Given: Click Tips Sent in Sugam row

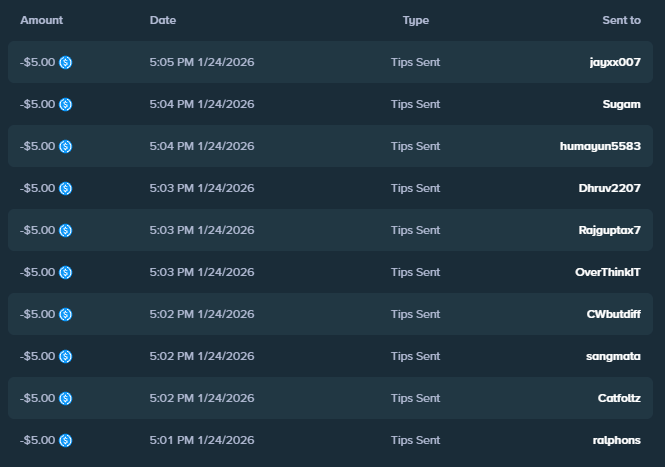Looking at the screenshot, I should pos(416,104).
